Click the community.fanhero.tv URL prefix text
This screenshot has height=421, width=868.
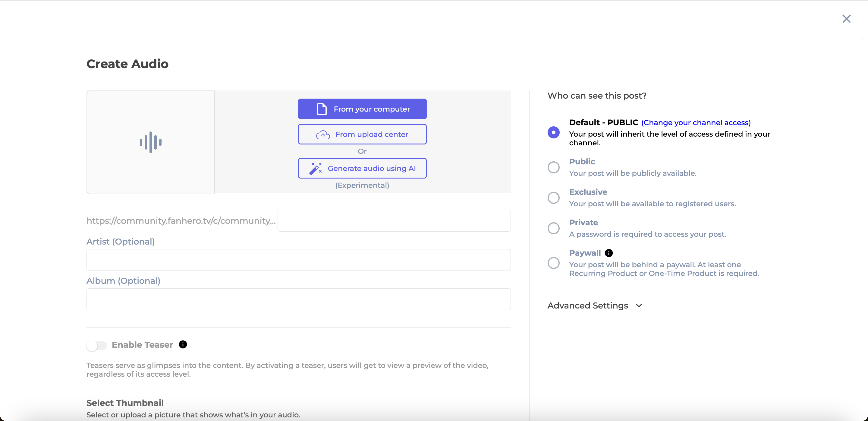pos(181,221)
